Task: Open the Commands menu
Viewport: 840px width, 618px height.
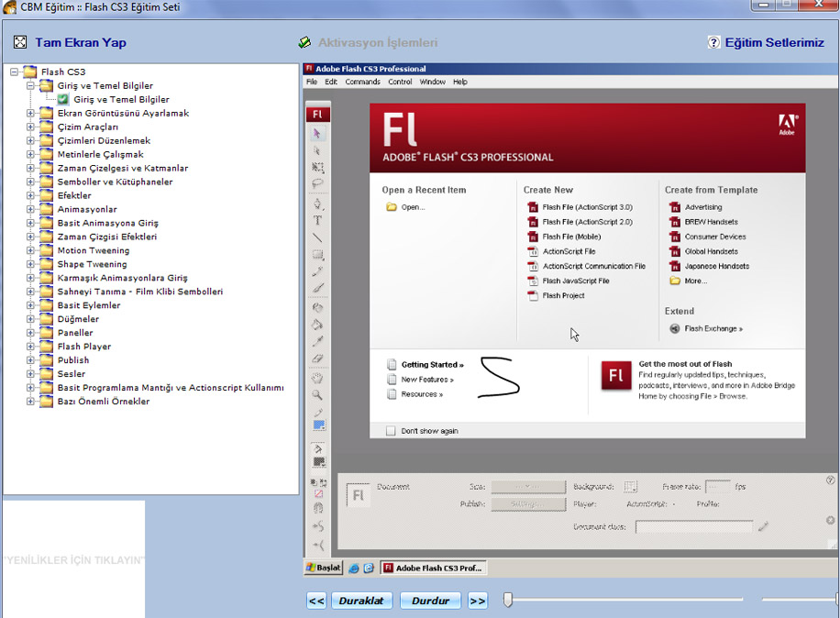Action: click(362, 82)
